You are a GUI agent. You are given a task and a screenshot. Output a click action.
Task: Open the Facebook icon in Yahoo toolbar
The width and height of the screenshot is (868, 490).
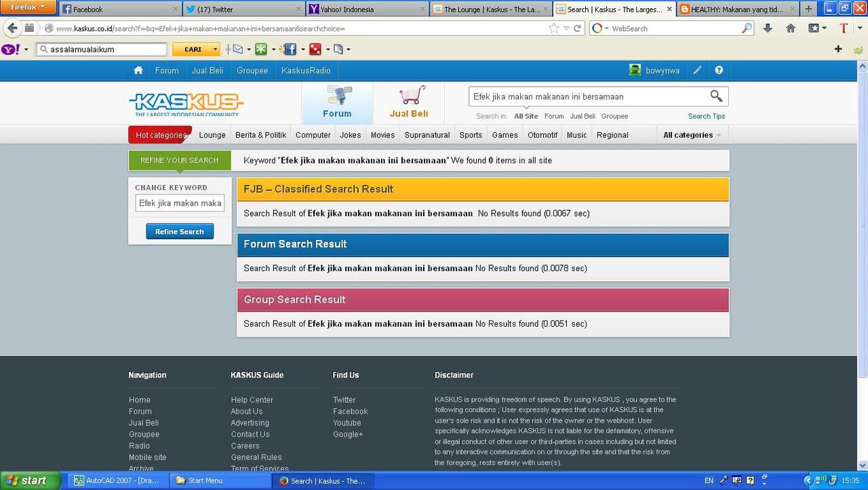click(290, 49)
